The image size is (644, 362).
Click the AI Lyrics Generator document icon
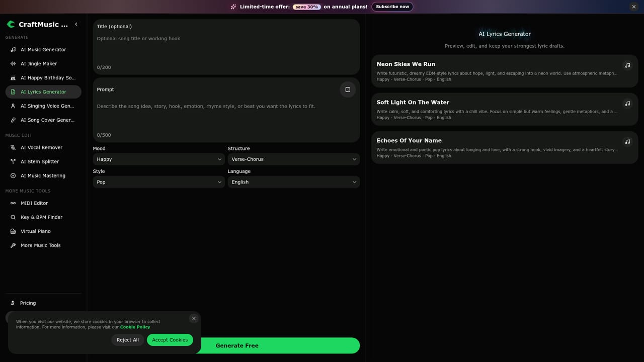[x=13, y=92]
